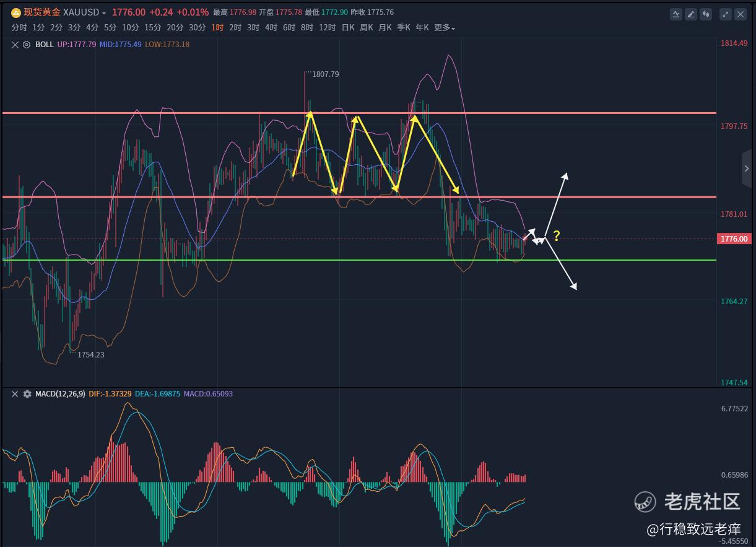The height and width of the screenshot is (547, 756).
Task: Select the active 1时 timeframe
Action: tap(217, 28)
